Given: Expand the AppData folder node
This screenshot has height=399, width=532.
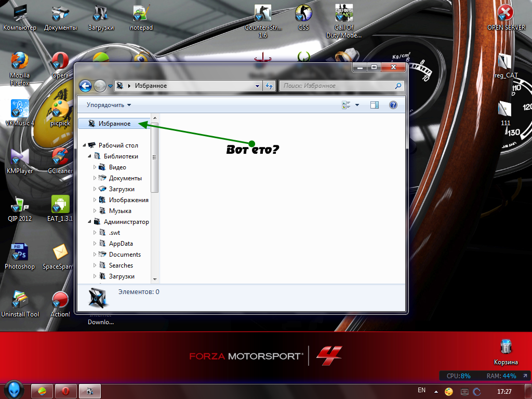Looking at the screenshot, I should [95, 244].
